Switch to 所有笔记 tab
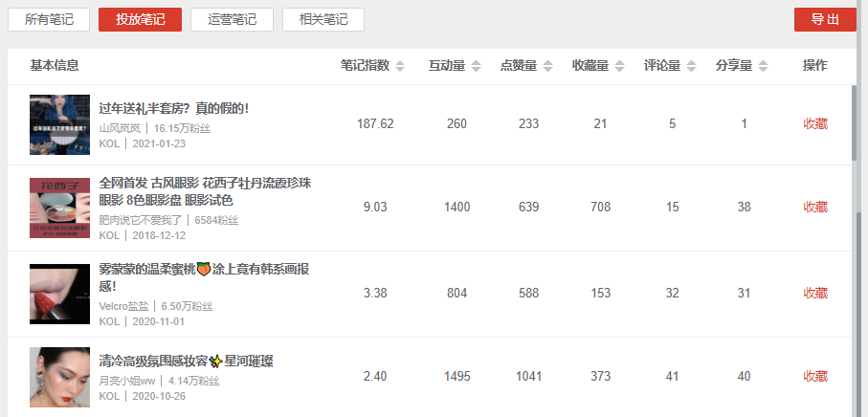868x417 pixels. (x=49, y=19)
